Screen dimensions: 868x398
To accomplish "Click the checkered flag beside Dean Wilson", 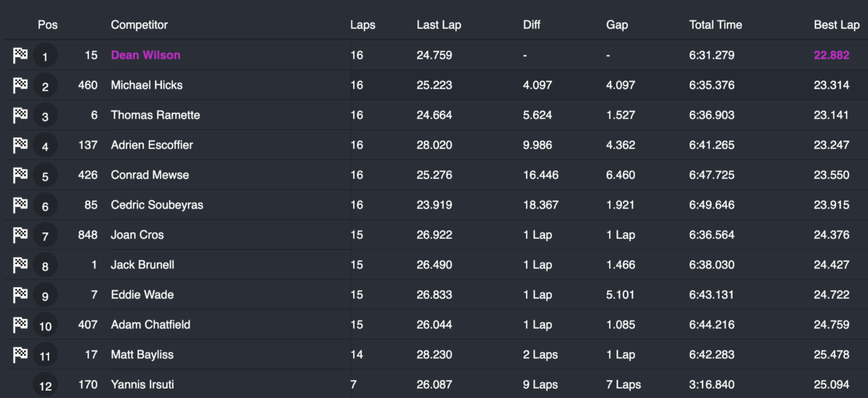I will 20,55.
